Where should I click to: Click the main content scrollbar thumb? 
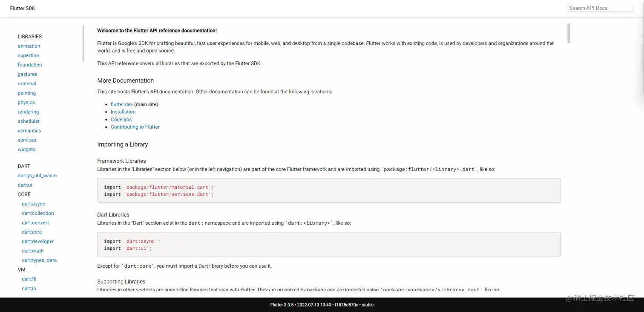coord(569,33)
